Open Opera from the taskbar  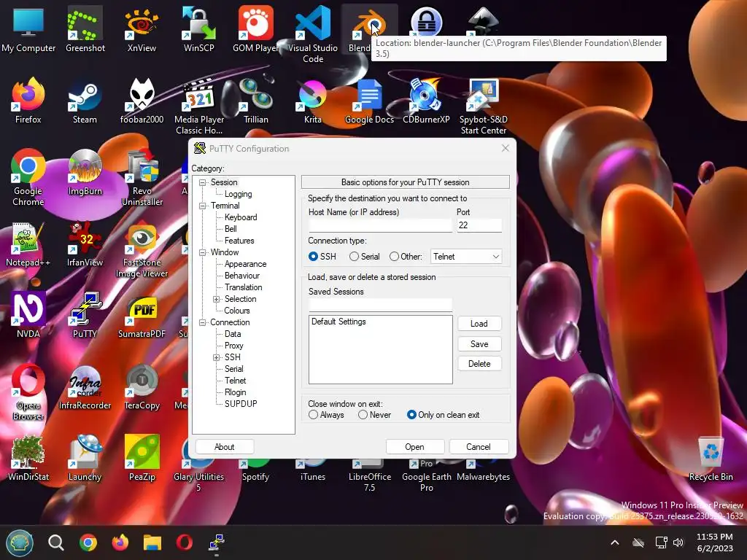point(185,542)
